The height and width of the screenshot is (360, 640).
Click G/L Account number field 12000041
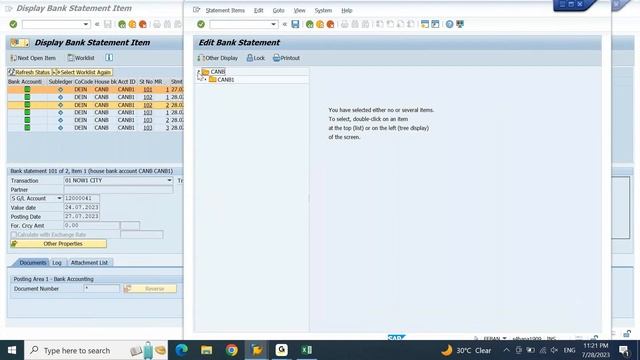82,198
